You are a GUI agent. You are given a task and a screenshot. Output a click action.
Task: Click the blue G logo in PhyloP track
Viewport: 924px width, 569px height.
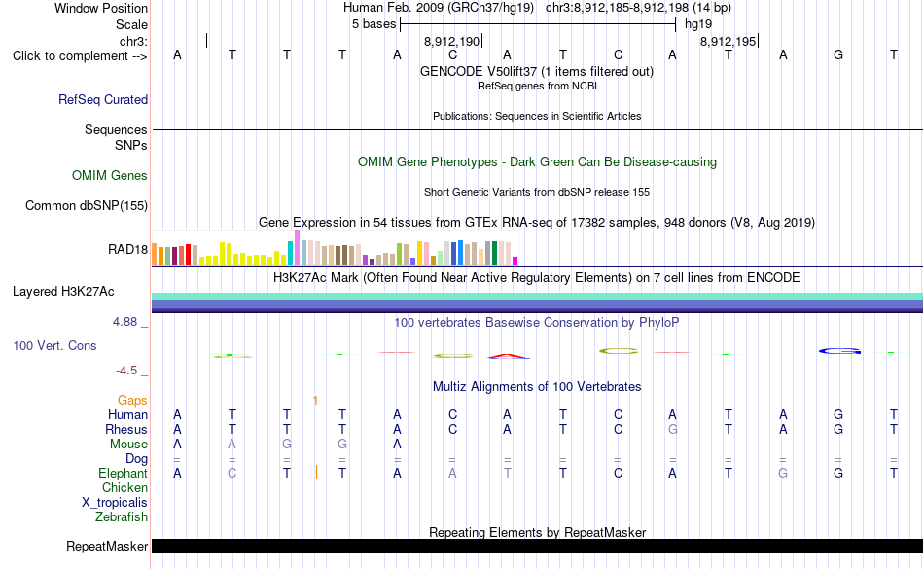[839, 351]
